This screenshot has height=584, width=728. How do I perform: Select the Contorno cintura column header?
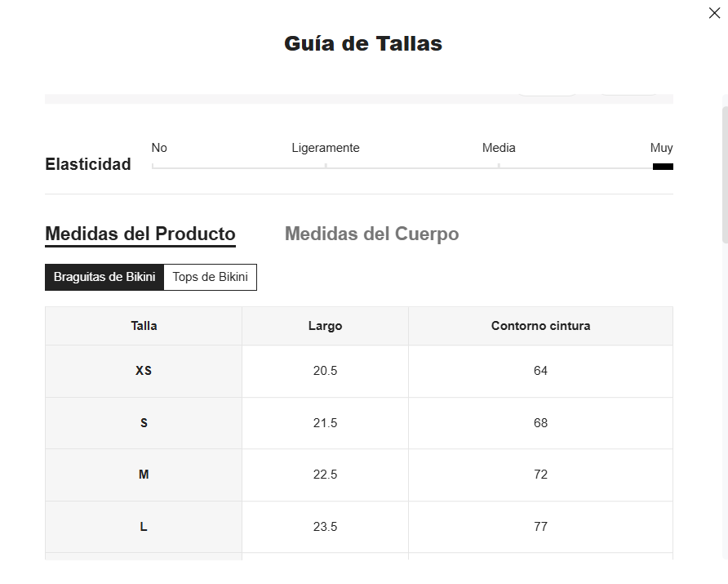click(540, 326)
